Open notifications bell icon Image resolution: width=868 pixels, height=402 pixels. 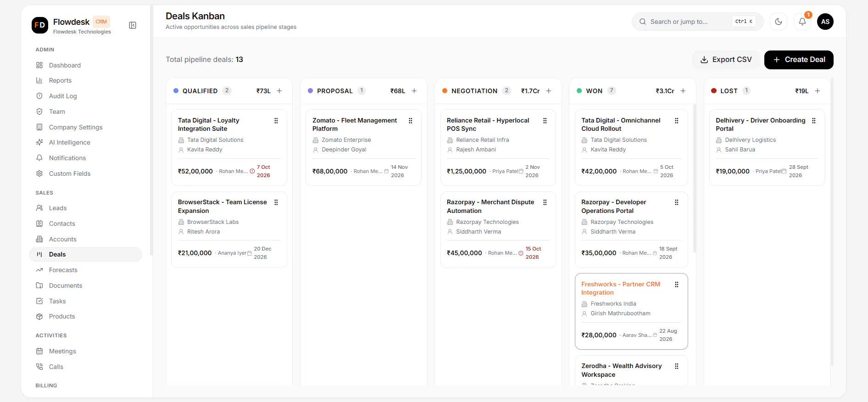(802, 22)
